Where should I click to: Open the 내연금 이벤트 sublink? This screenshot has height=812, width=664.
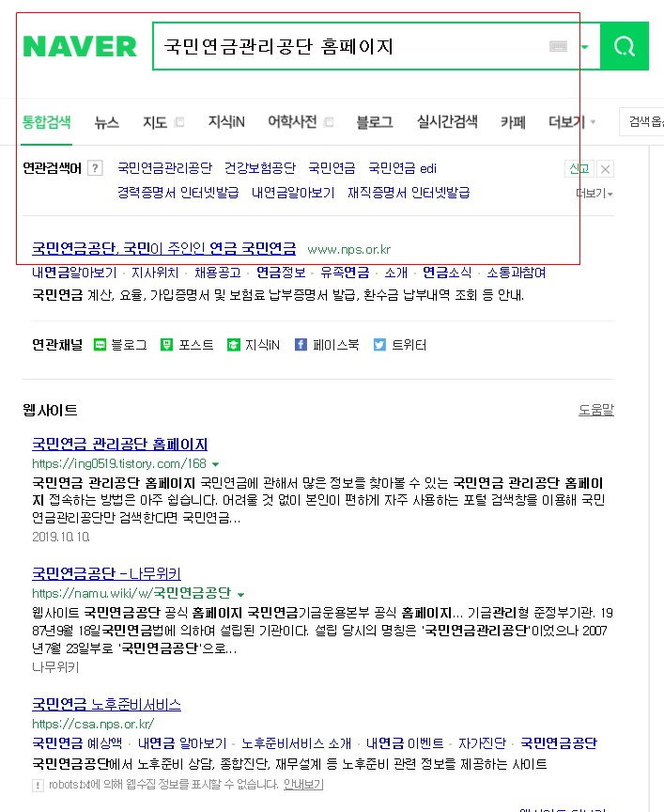[x=405, y=743]
